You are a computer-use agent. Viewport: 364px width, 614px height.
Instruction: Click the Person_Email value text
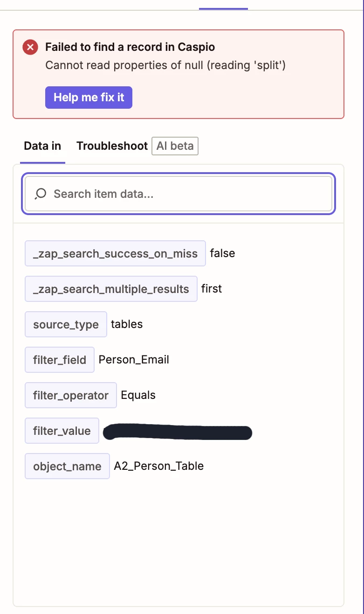point(134,360)
